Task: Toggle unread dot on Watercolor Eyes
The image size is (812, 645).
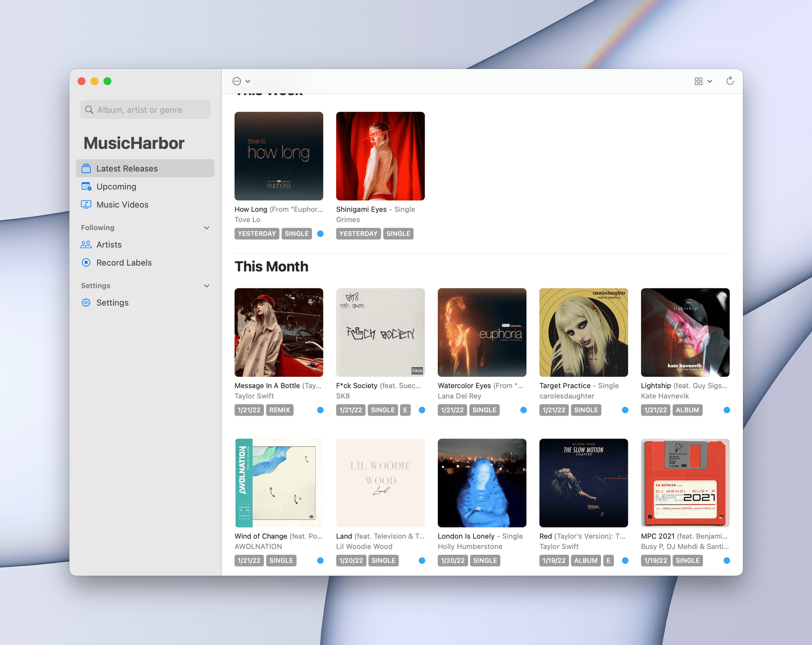Action: pyautogui.click(x=523, y=410)
